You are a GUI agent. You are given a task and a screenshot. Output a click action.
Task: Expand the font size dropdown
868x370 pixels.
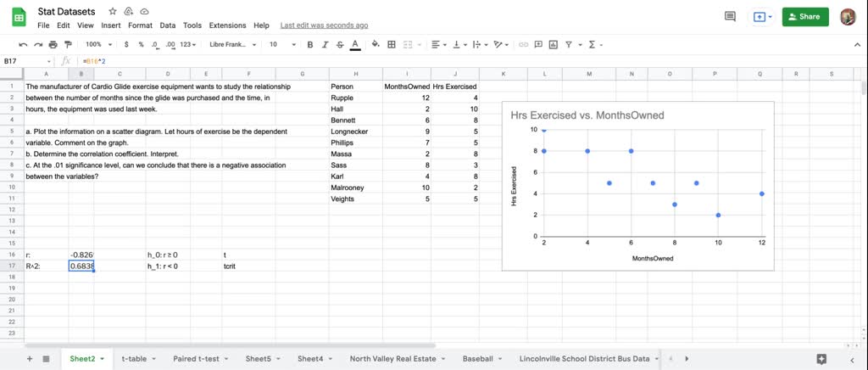(278, 44)
